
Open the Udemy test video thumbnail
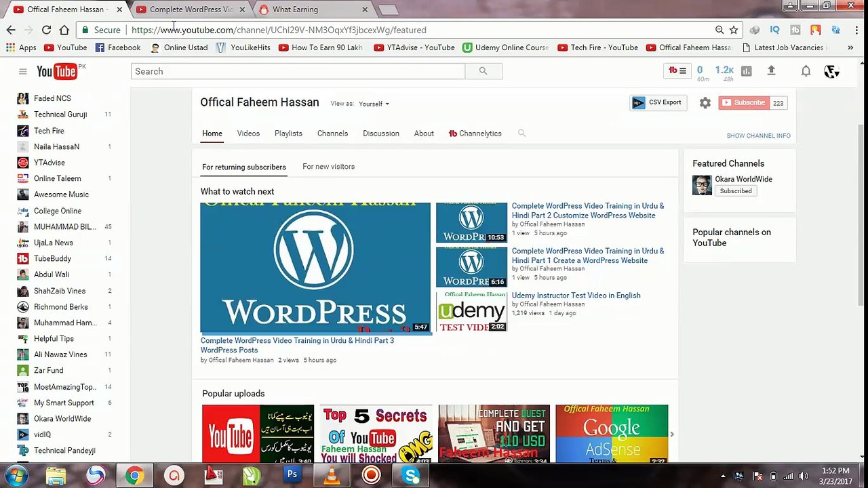(471, 311)
